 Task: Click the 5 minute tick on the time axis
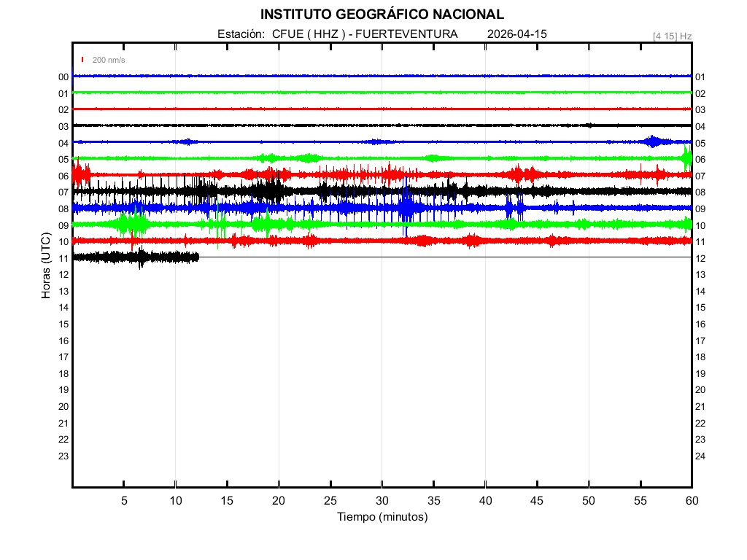(124, 500)
